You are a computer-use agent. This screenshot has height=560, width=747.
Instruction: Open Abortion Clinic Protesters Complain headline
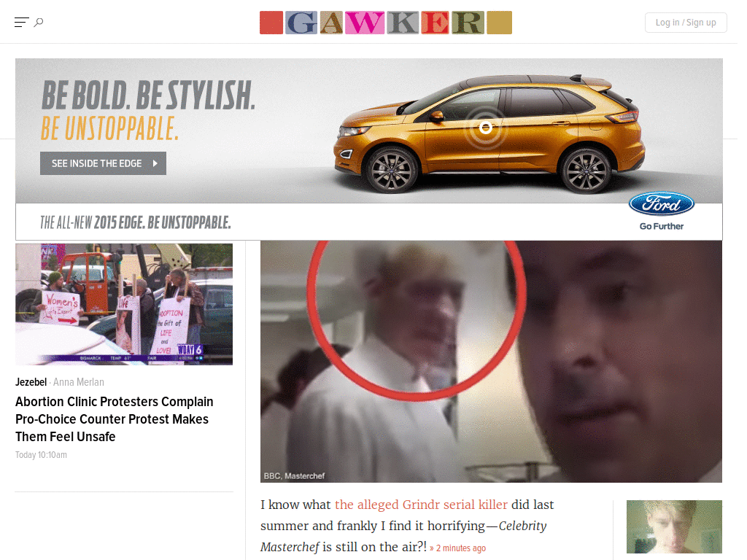(x=115, y=419)
